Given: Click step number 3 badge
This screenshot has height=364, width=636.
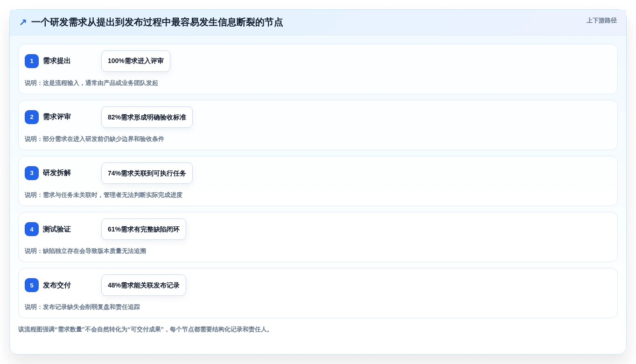Looking at the screenshot, I should 32,173.
